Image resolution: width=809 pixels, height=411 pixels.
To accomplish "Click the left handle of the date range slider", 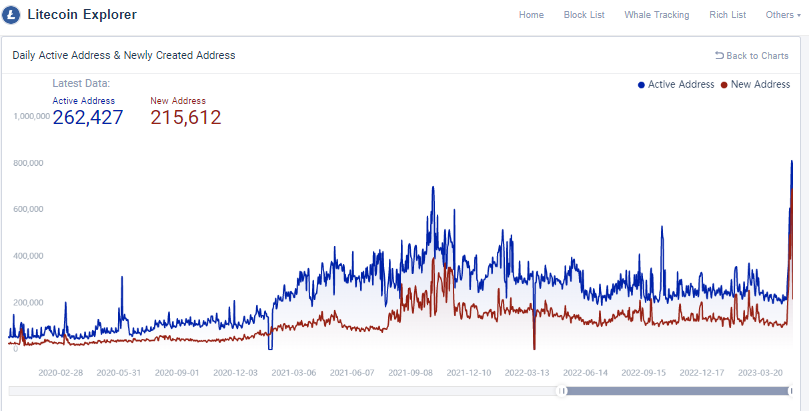I will point(563,391).
